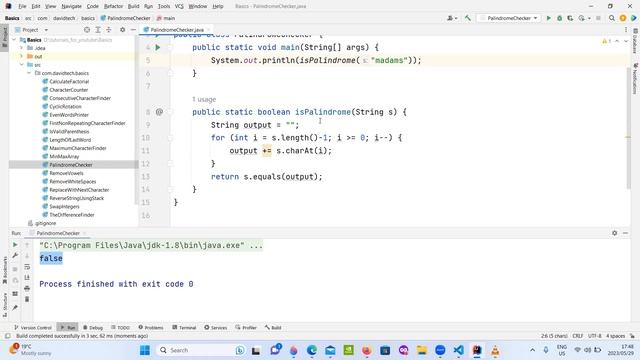This screenshot has width=640, height=360.
Task: Fold the isPalindrome method in gutter
Action: 171,112
